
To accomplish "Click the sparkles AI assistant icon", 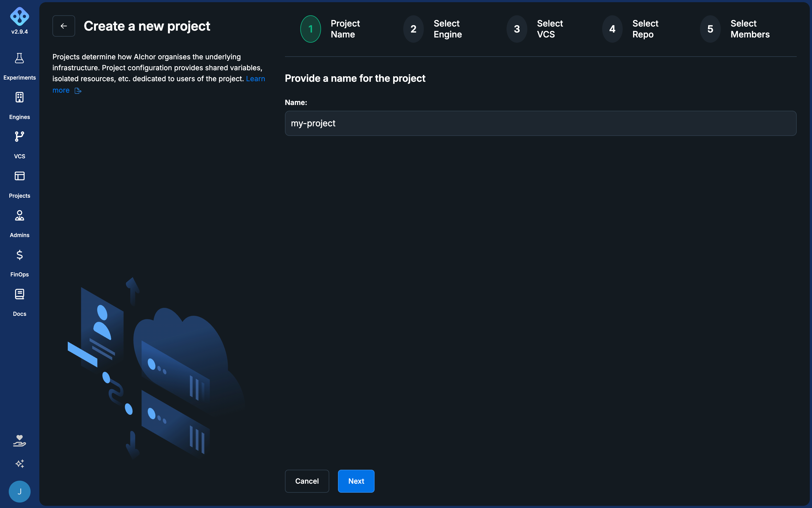I will [x=19, y=464].
